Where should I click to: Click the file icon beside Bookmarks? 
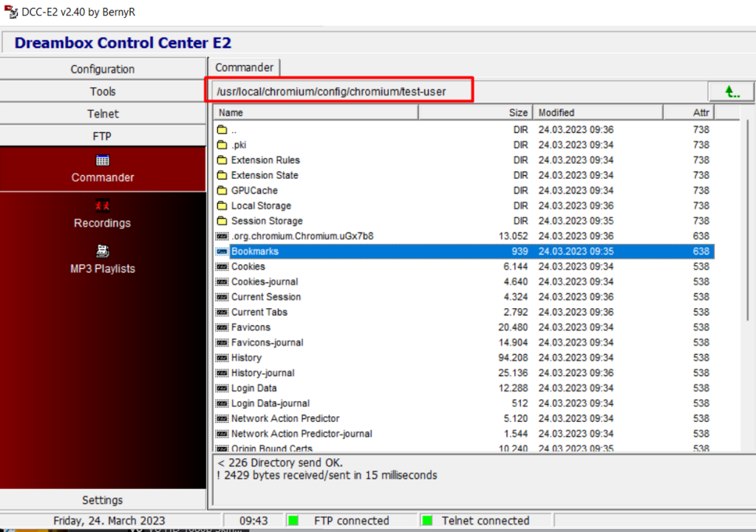(222, 251)
